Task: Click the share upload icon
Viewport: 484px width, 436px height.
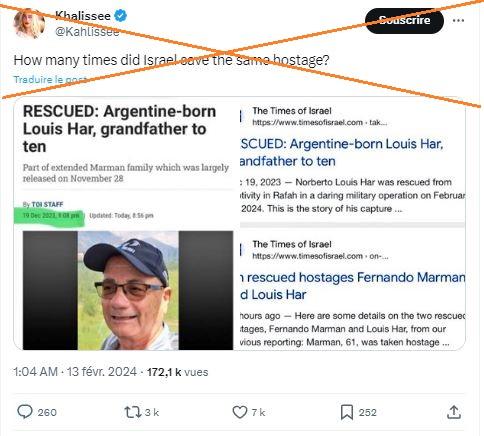Action: (454, 412)
